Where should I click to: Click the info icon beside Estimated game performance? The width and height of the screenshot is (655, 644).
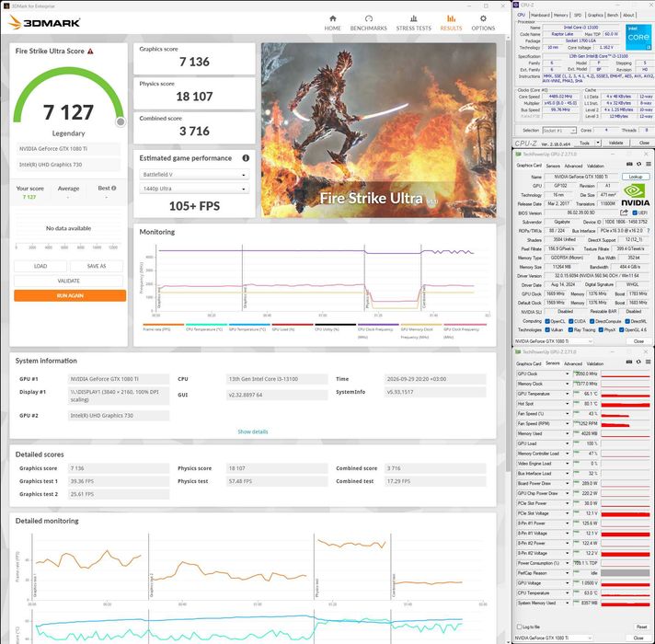[246, 158]
